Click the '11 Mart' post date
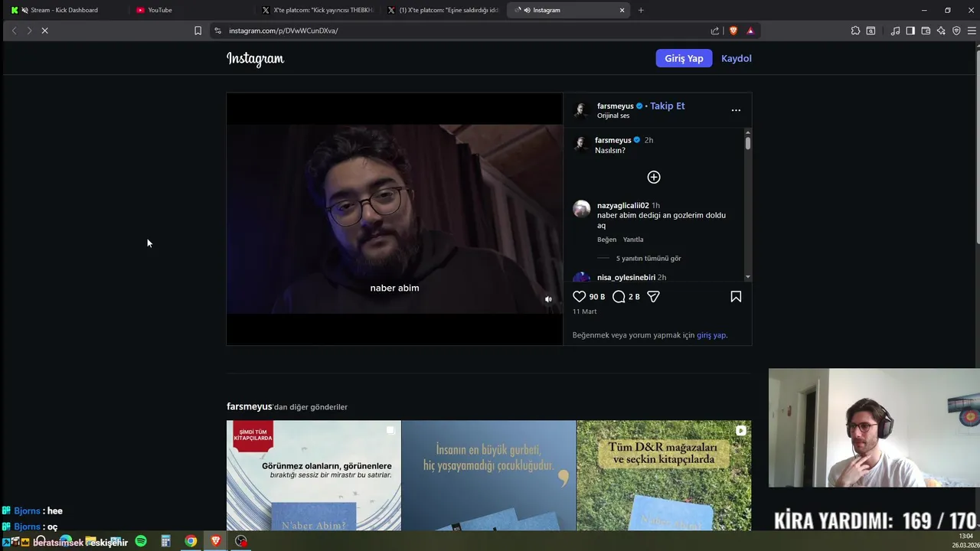This screenshot has height=551, width=980. 584,311
